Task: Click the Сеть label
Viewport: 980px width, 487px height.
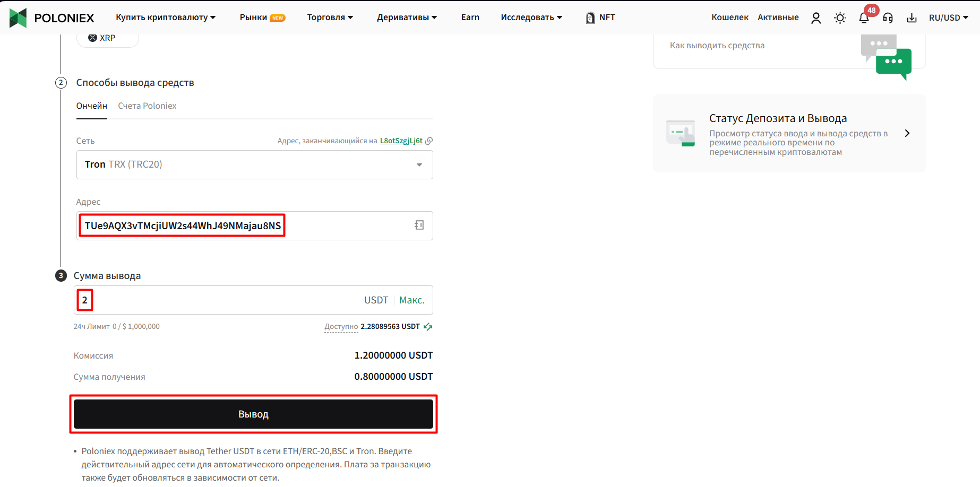Action: pos(85,141)
